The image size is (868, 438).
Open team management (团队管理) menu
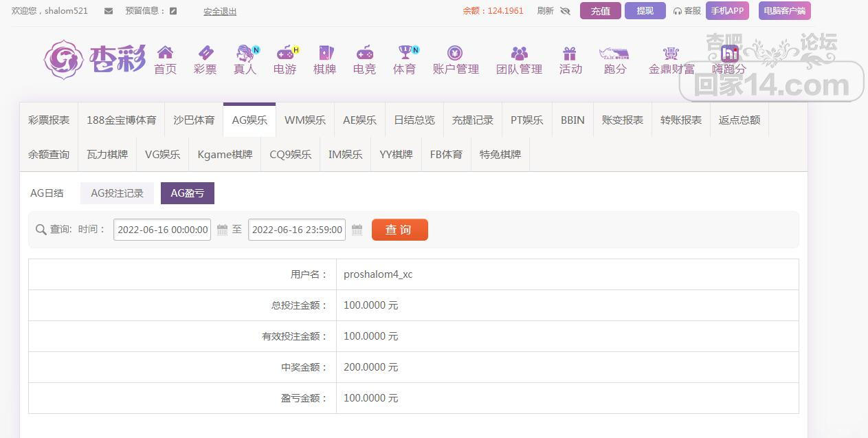(519, 60)
